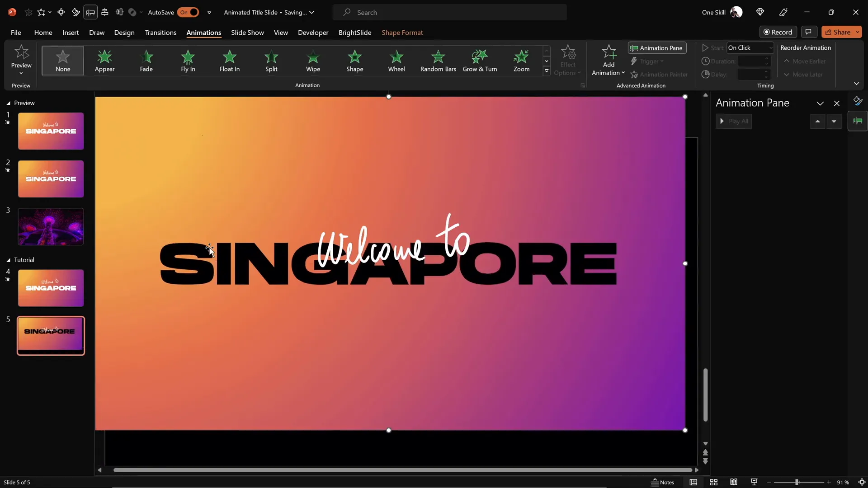Adjust the zoom slider at bottom right
Screen dimensions: 868x488
coord(797,482)
